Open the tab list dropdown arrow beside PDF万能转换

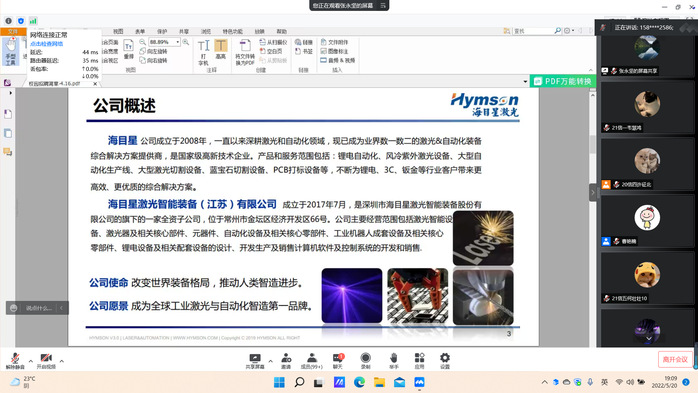tap(525, 81)
